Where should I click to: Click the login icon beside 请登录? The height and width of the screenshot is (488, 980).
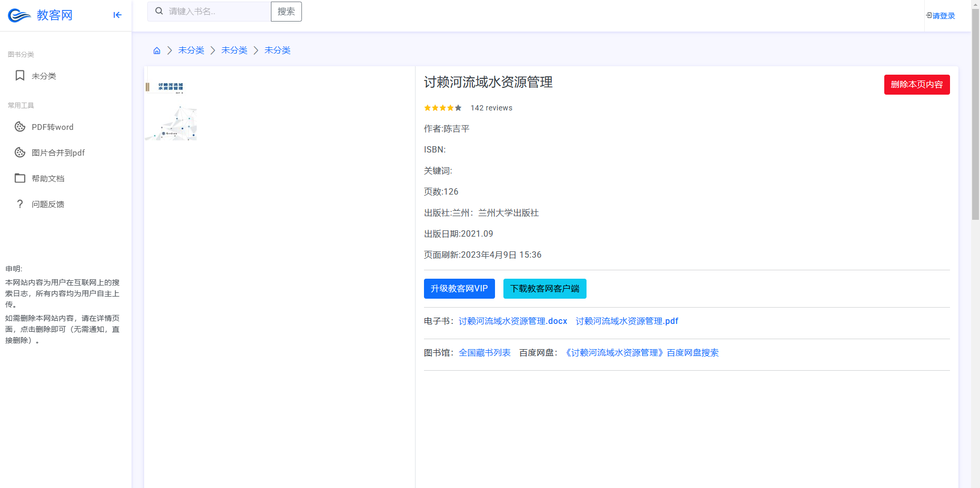pos(929,16)
